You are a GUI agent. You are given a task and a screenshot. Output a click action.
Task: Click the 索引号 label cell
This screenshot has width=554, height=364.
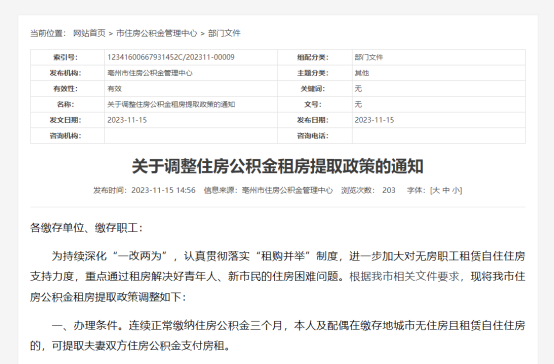click(x=67, y=57)
